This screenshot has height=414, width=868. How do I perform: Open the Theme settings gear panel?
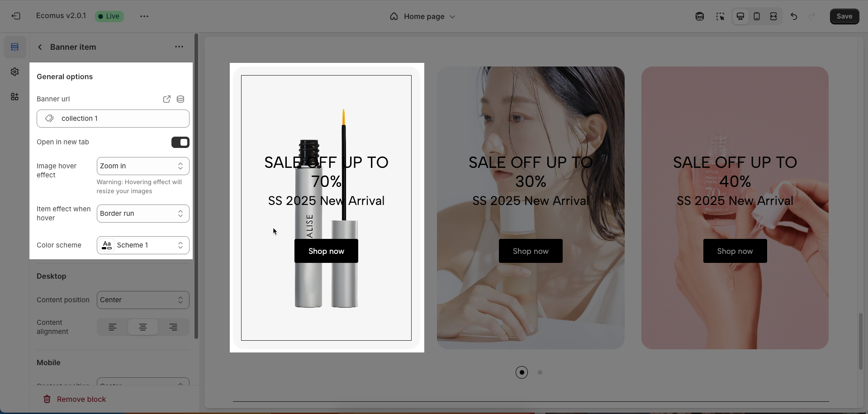pos(15,72)
